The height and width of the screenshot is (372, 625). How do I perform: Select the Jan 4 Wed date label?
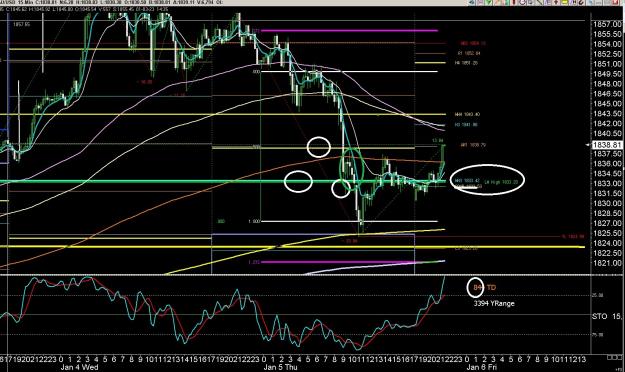click(x=79, y=367)
